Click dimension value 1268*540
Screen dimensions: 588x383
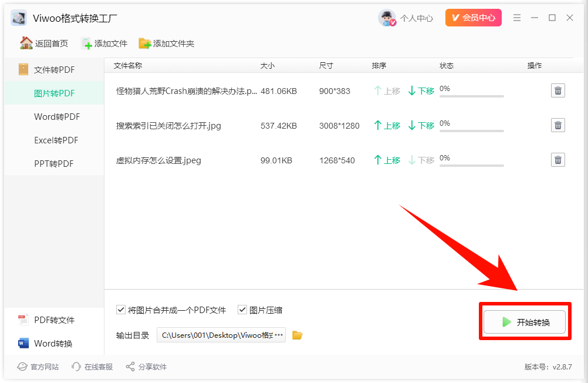337,161
